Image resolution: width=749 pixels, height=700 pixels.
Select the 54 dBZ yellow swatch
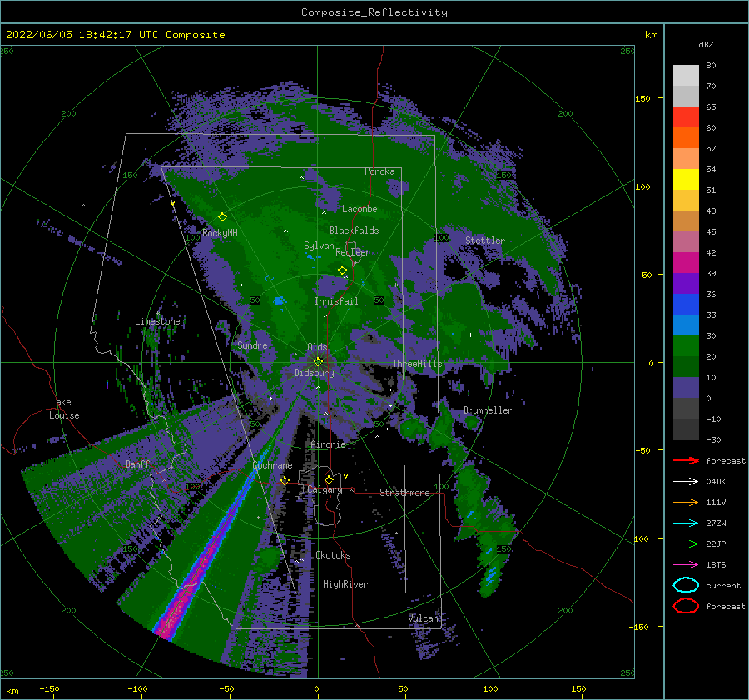(x=686, y=179)
